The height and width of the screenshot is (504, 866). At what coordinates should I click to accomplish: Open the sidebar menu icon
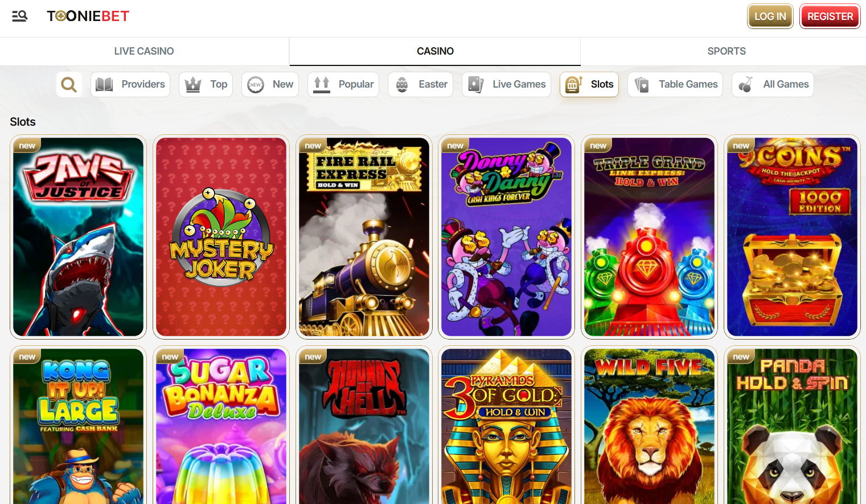(x=19, y=16)
